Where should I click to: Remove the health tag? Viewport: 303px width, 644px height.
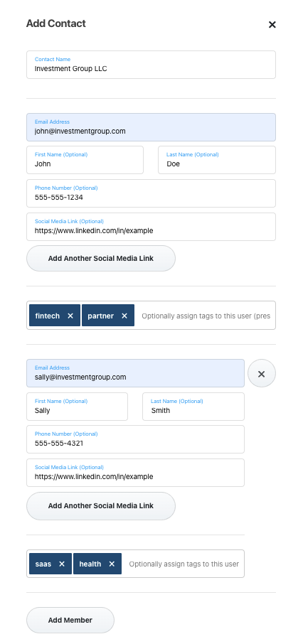click(112, 564)
